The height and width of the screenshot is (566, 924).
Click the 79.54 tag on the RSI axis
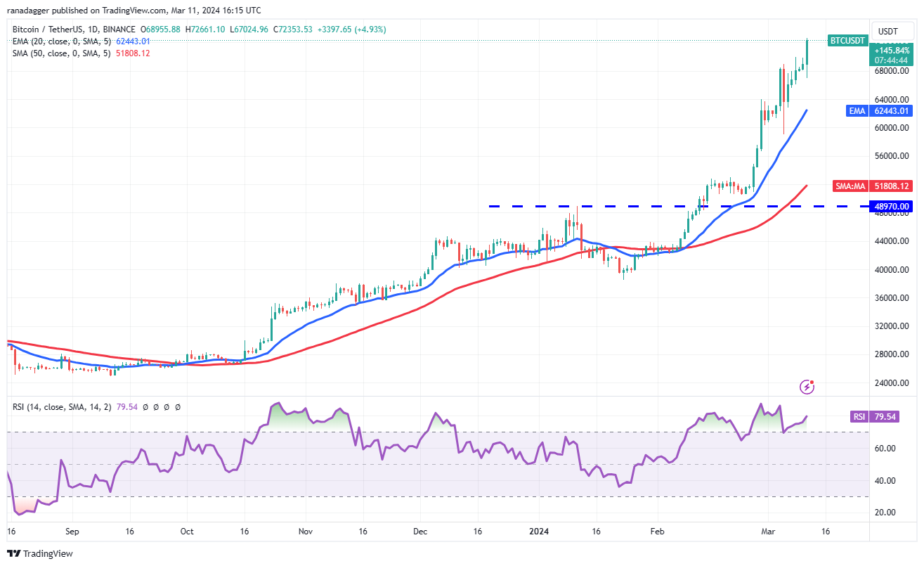[884, 417]
